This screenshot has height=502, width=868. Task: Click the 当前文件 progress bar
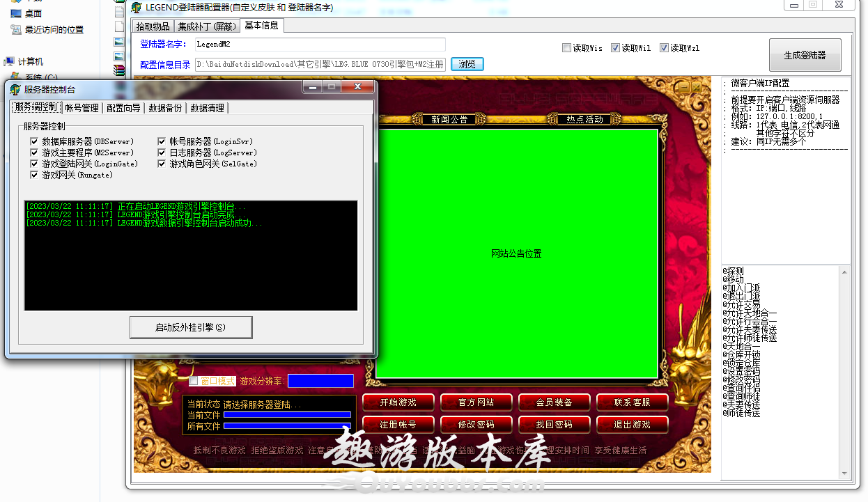(286, 415)
